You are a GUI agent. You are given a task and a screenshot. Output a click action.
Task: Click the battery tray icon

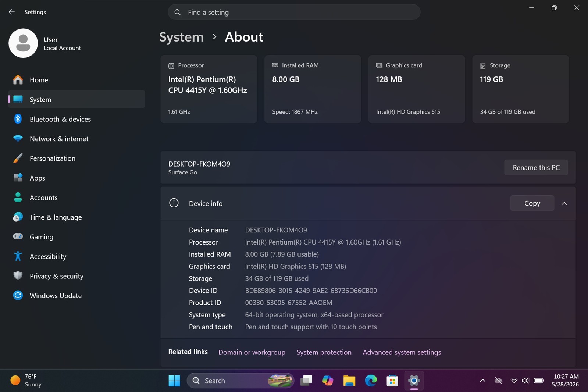point(539,381)
